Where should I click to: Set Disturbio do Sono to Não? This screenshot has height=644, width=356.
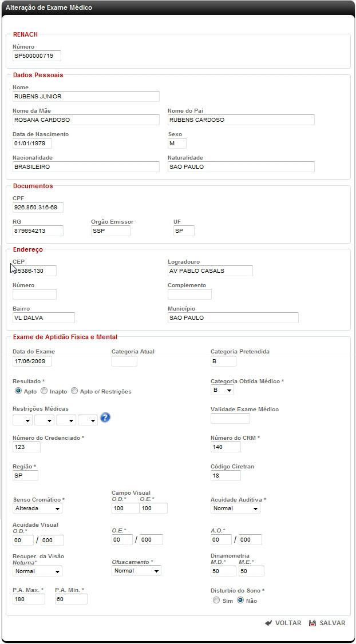(240, 601)
